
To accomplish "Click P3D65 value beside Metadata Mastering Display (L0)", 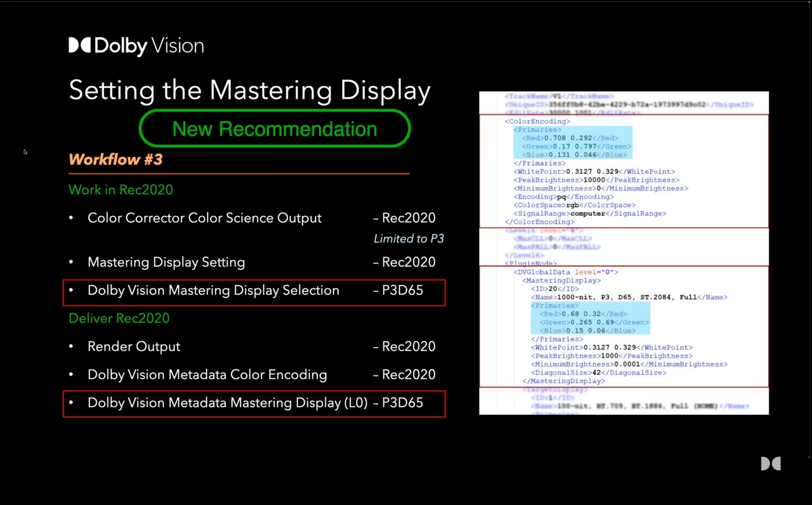I will [402, 402].
